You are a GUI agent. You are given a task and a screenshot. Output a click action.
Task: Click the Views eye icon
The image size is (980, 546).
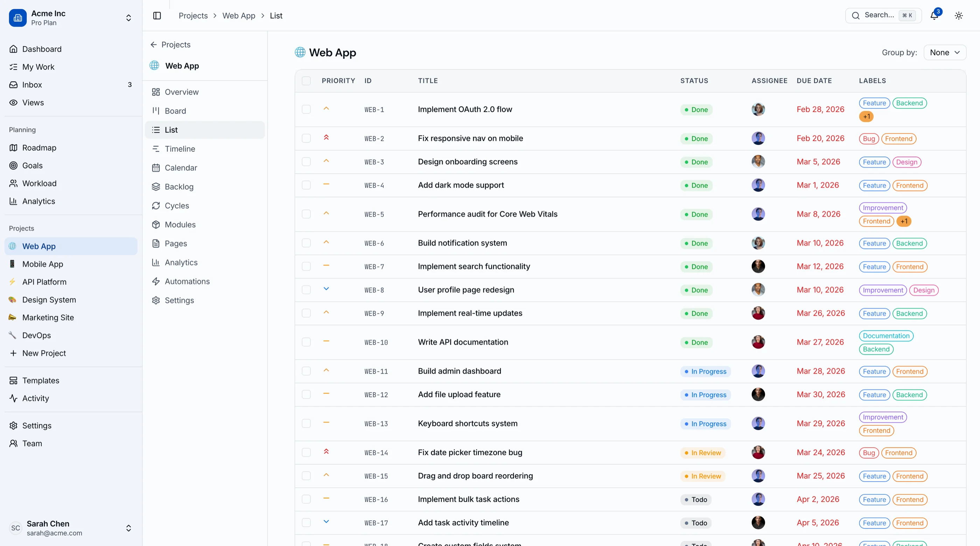click(x=13, y=102)
